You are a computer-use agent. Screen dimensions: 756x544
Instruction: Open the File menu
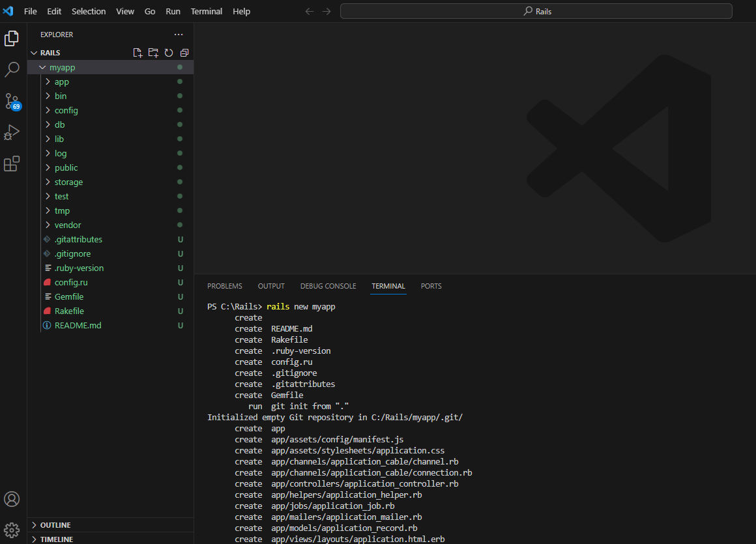coord(31,11)
